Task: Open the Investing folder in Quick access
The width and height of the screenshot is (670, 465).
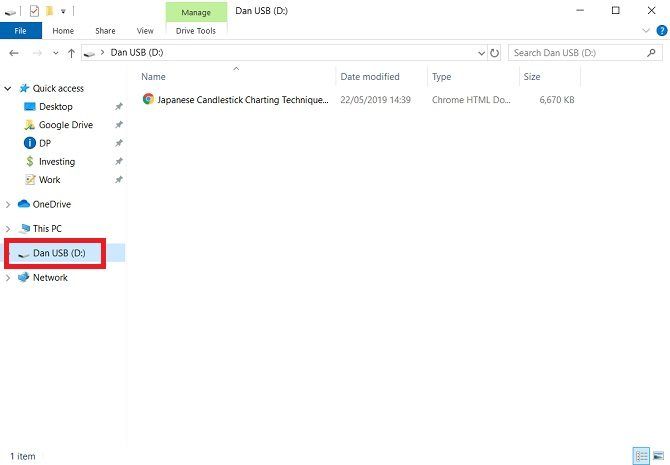Action: 57,162
